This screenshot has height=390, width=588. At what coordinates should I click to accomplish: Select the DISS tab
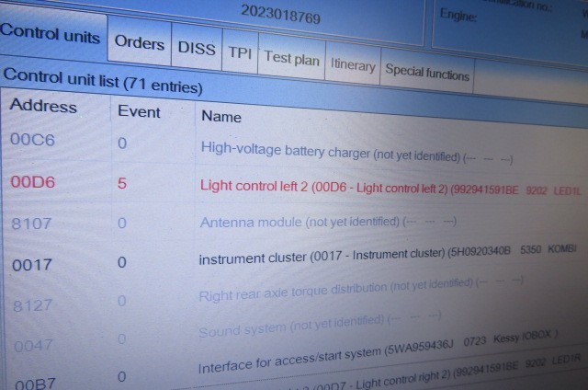196,48
